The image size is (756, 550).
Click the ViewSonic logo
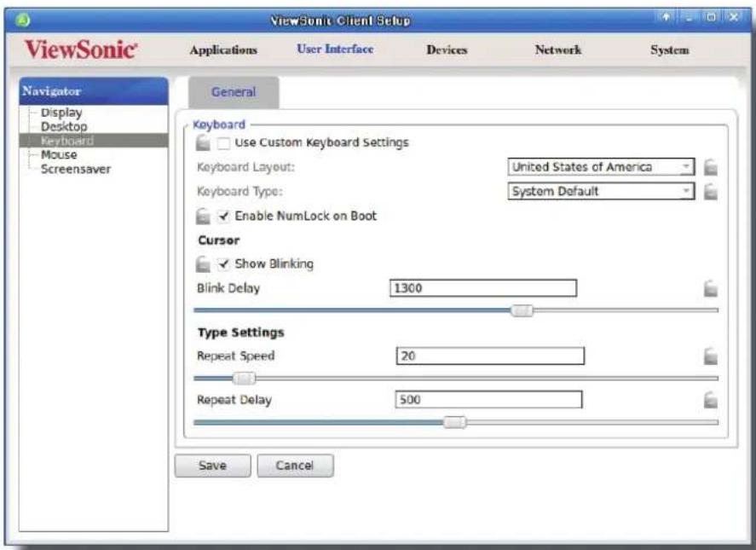tap(80, 49)
